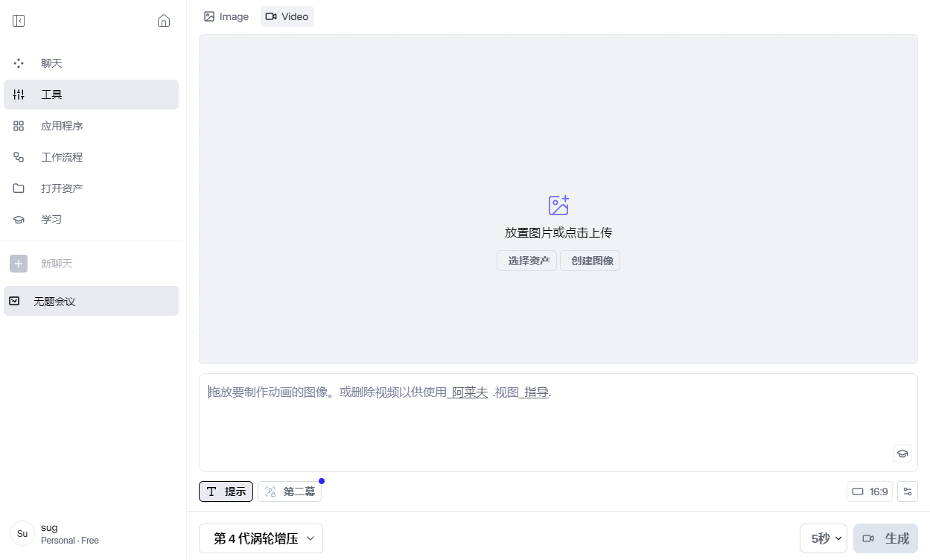The height and width of the screenshot is (560, 930).
Task: Expand the 第4代涡轮增压 model dropdown
Action: 261,538
